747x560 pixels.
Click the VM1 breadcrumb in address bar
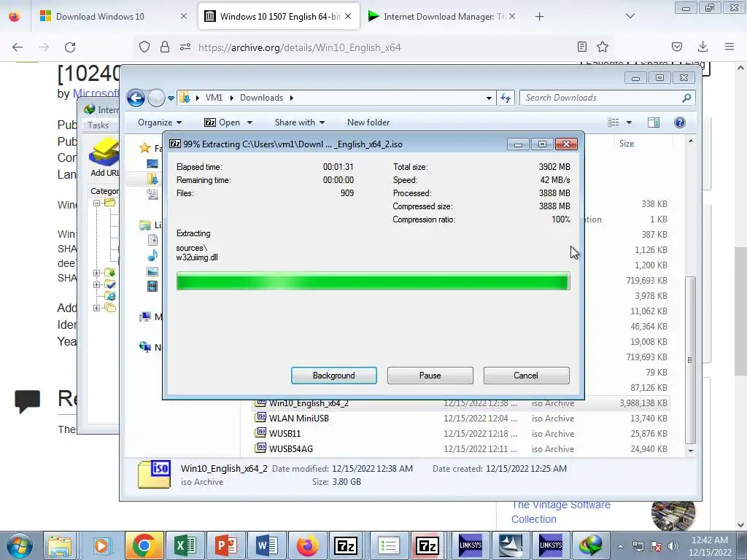214,98
